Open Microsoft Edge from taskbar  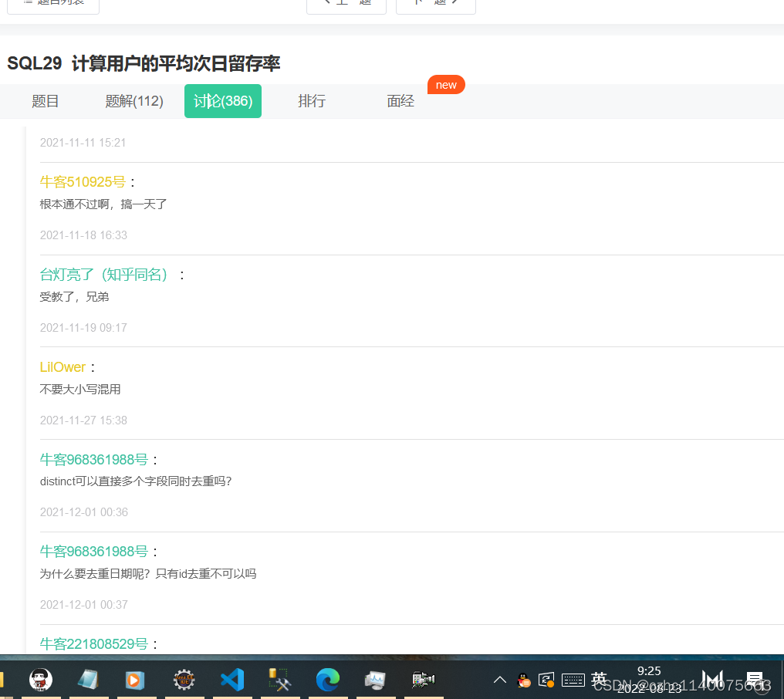(328, 680)
